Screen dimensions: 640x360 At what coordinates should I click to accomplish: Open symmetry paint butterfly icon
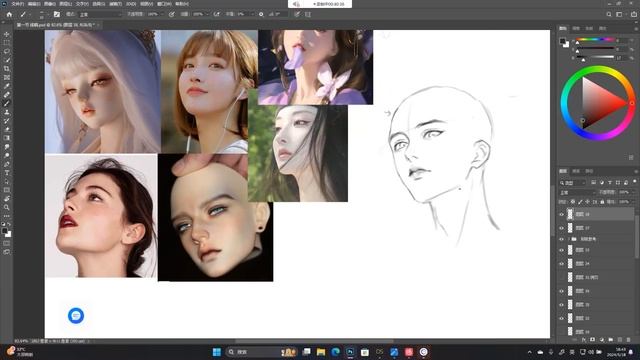(308, 14)
